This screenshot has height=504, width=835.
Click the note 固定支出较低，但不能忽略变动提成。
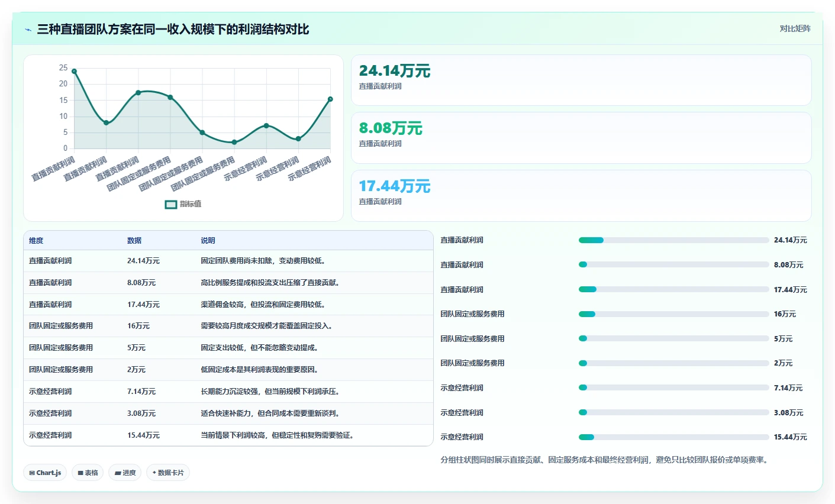(260, 348)
